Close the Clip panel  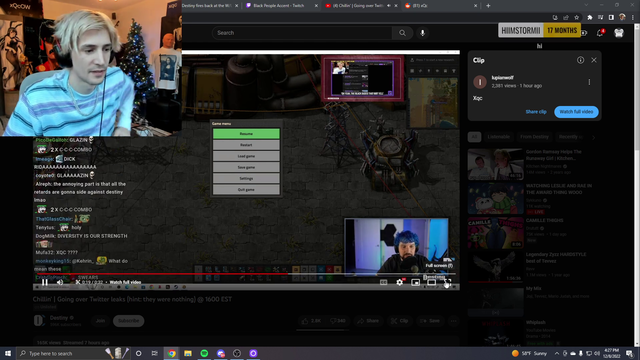click(x=594, y=60)
